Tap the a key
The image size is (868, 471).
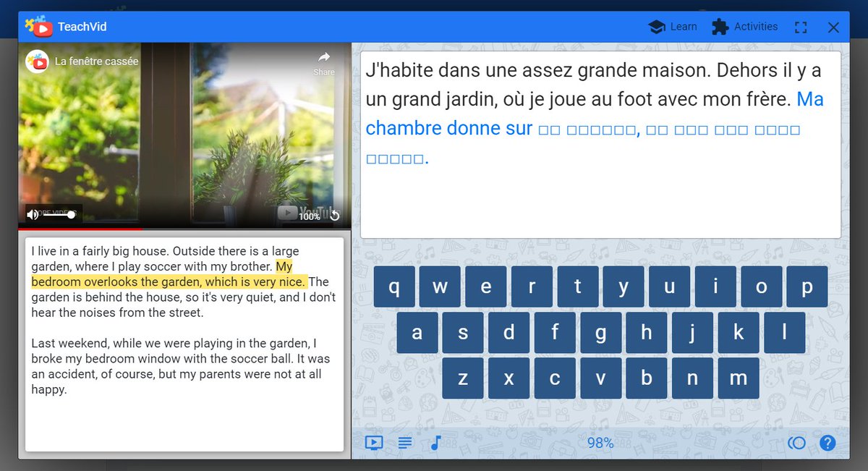tap(417, 333)
